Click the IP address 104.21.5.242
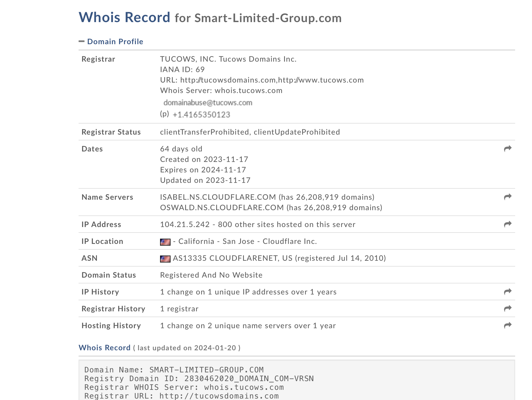This screenshot has width=532, height=400. tap(185, 224)
